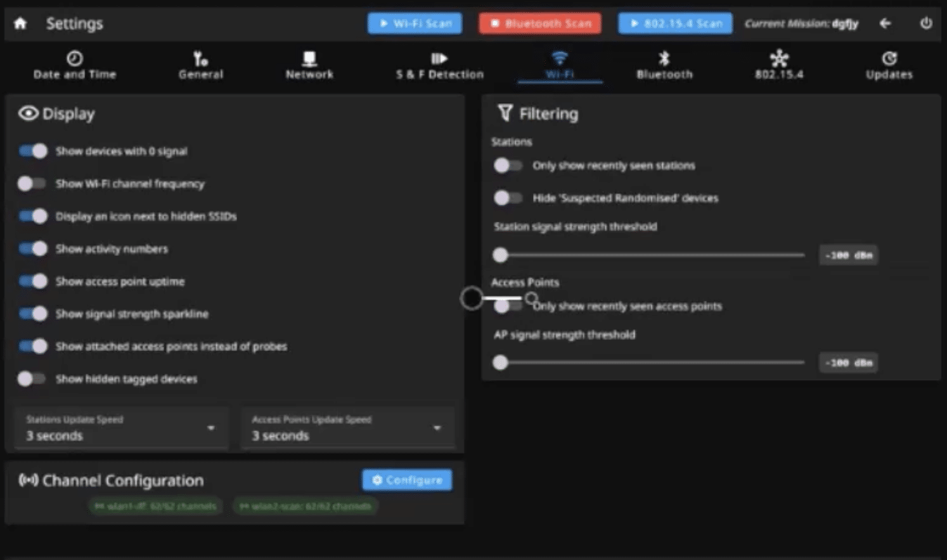Start the Wi-Fi Scan
This screenshot has height=560, width=947.
click(415, 23)
